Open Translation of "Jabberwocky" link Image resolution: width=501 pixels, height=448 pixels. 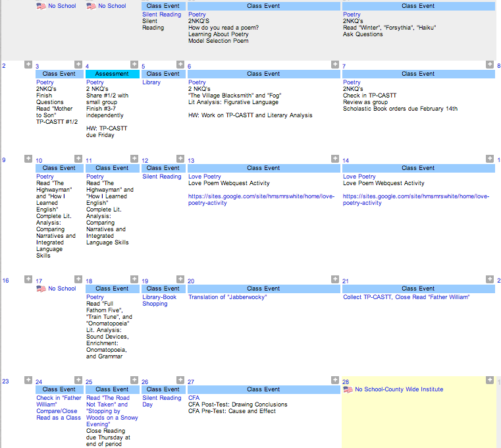coord(228,297)
